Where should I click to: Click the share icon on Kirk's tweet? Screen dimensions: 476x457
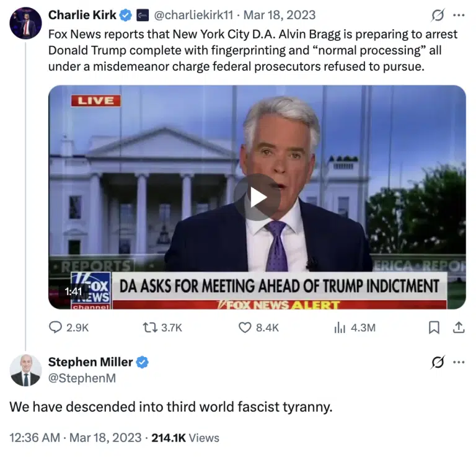coord(459,327)
